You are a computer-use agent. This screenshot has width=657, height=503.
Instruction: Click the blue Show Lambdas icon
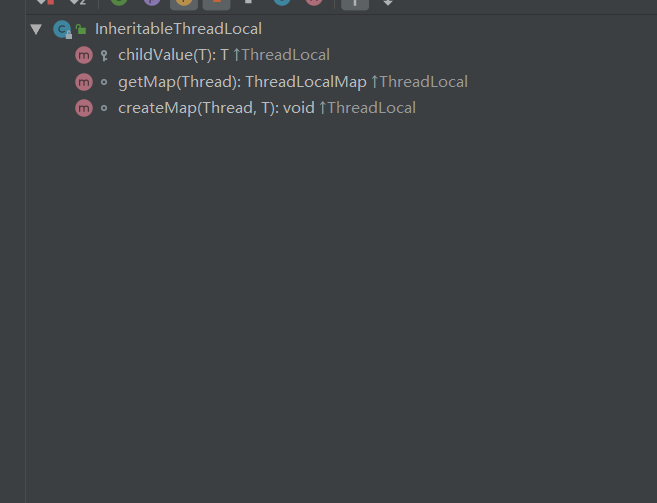[x=282, y=2]
